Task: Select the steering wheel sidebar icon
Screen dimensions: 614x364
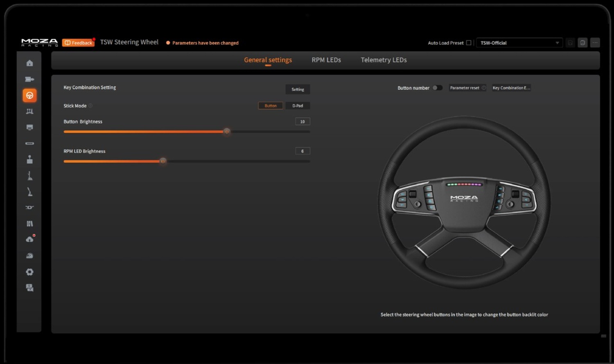Action: tap(29, 95)
